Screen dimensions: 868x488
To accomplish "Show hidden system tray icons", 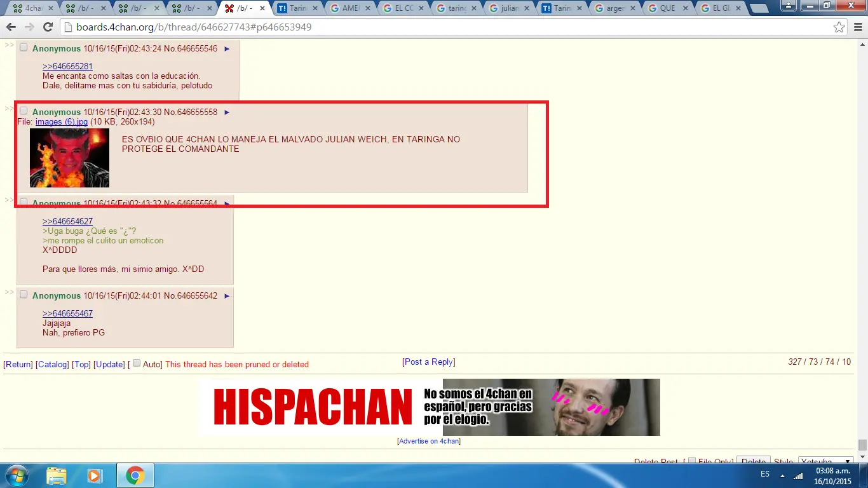I will pos(782,475).
